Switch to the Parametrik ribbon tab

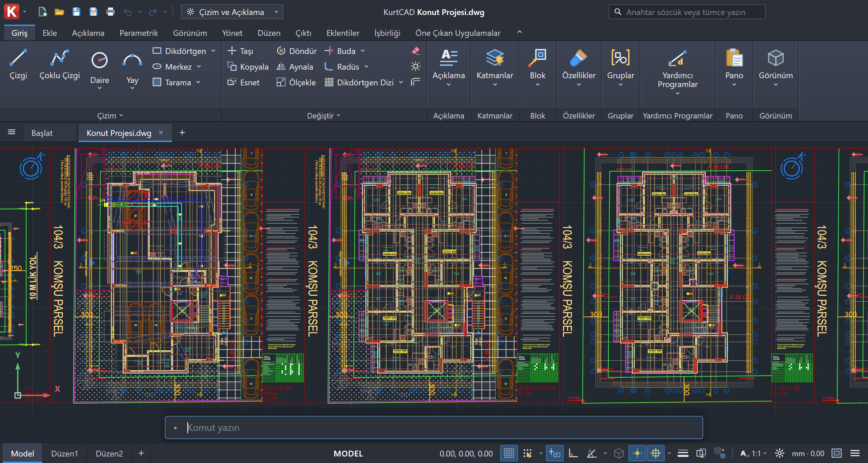(x=139, y=33)
